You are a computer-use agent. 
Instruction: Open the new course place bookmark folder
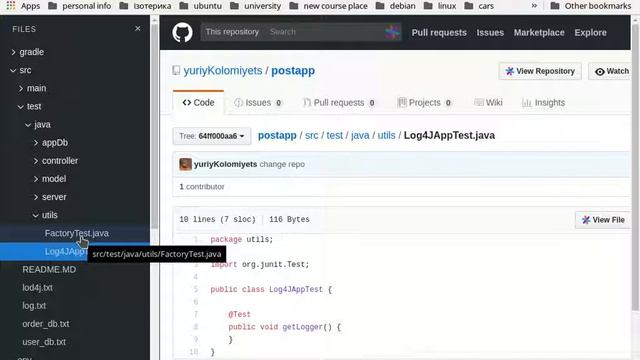tap(328, 6)
